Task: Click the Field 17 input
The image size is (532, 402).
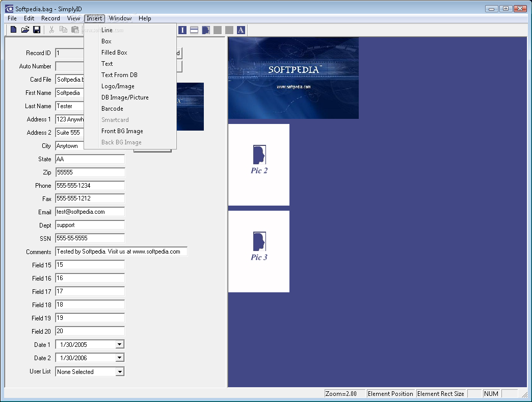Action: pyautogui.click(x=90, y=291)
